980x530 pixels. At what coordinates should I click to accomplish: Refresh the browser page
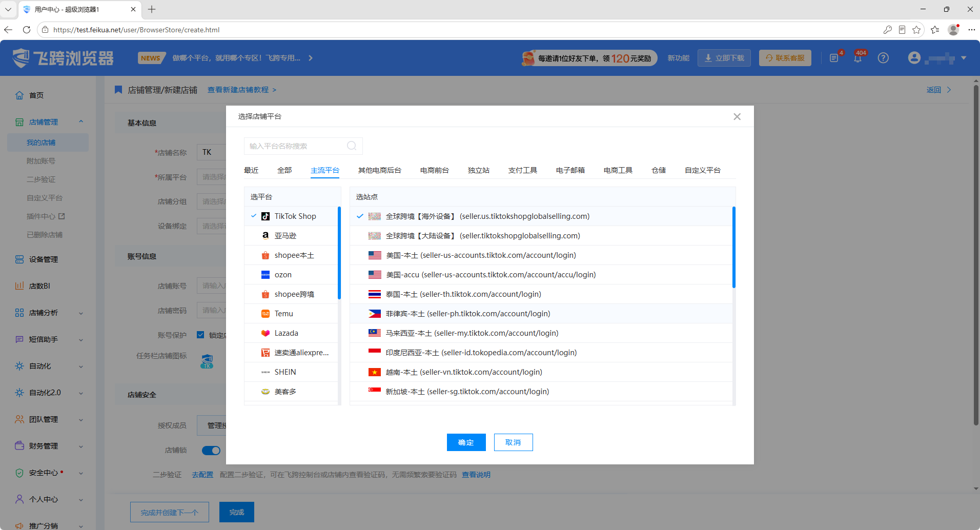pyautogui.click(x=27, y=30)
